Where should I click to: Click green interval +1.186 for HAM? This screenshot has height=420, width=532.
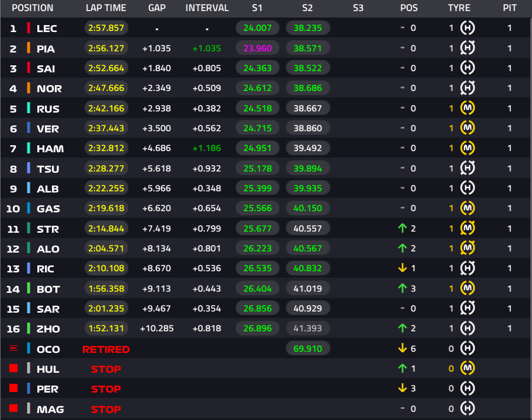[206, 148]
